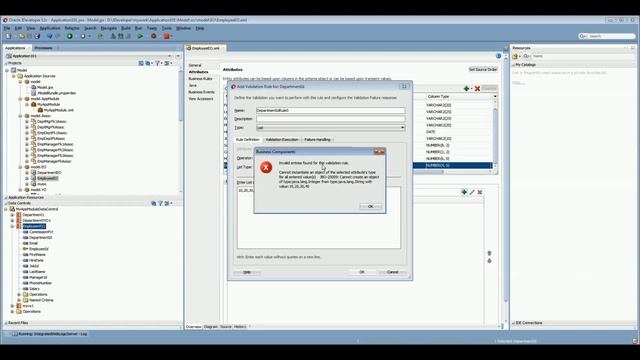The width and height of the screenshot is (640, 360).
Task: Close the Business Components error dialog
Action: pyautogui.click(x=379, y=152)
